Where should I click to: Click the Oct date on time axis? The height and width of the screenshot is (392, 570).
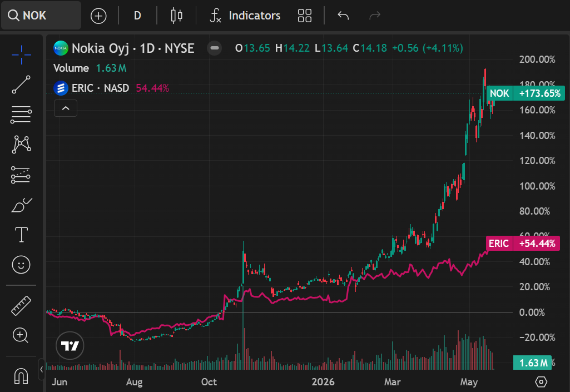pyautogui.click(x=209, y=382)
